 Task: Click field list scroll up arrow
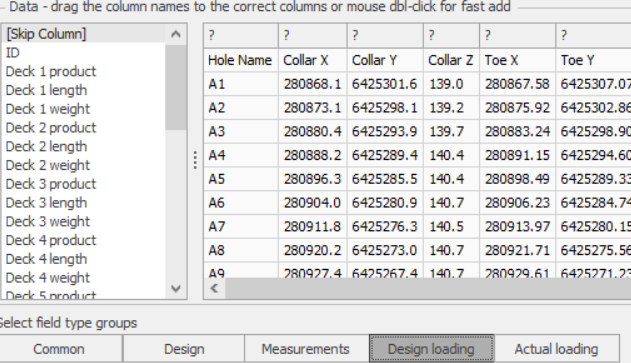(x=176, y=34)
